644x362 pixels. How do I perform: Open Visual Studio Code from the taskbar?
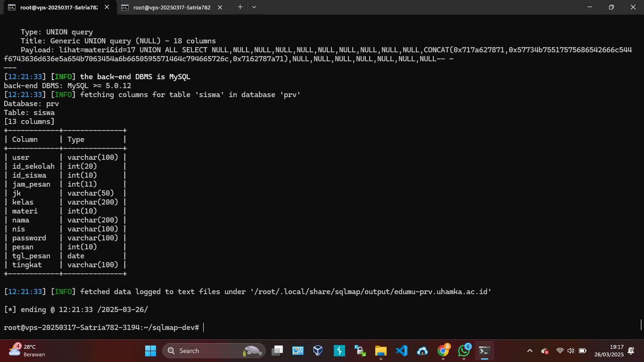coord(401,351)
